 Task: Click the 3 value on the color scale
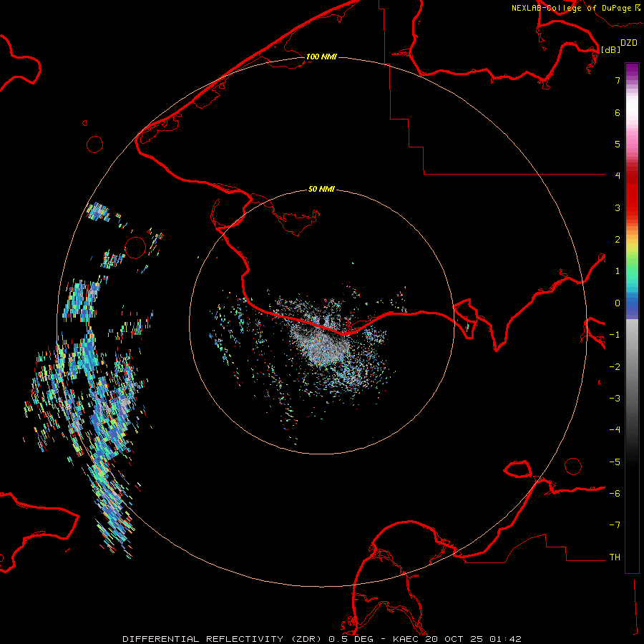[x=618, y=208]
